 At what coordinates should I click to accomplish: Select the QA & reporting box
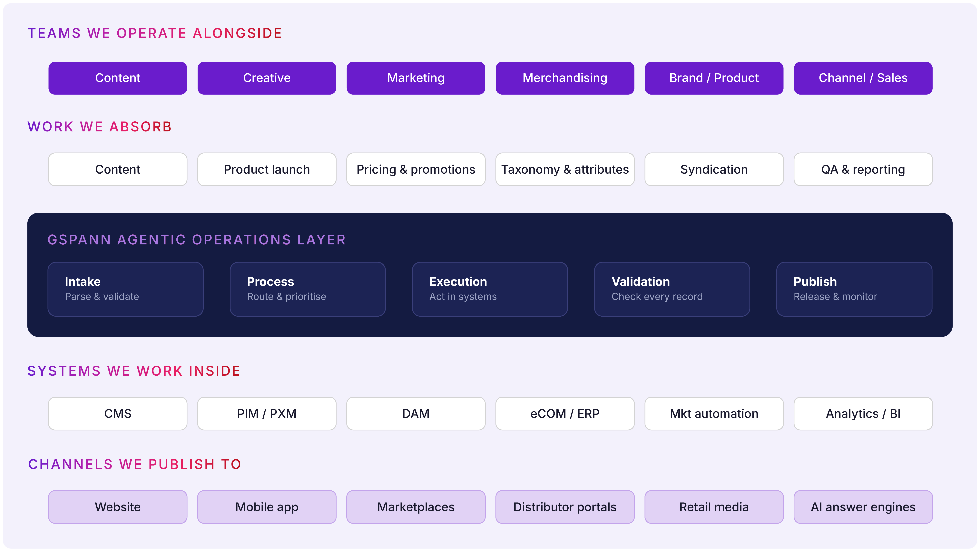pos(863,169)
